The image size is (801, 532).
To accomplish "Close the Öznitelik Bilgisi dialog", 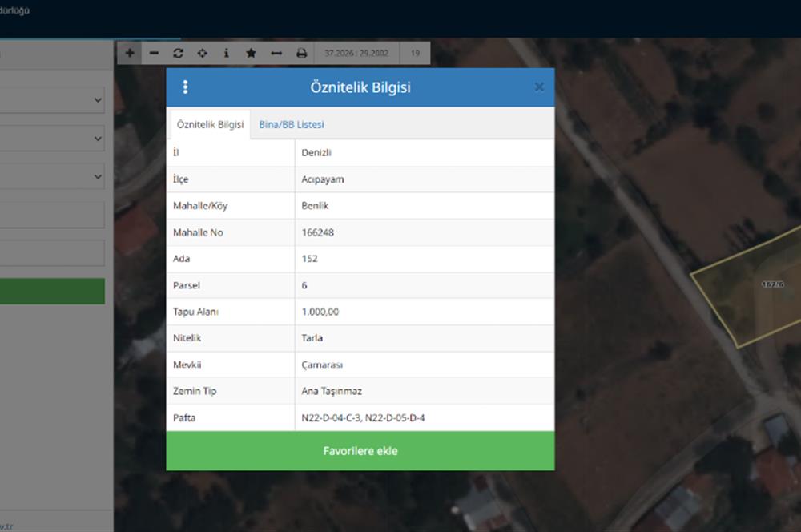I will (539, 87).
